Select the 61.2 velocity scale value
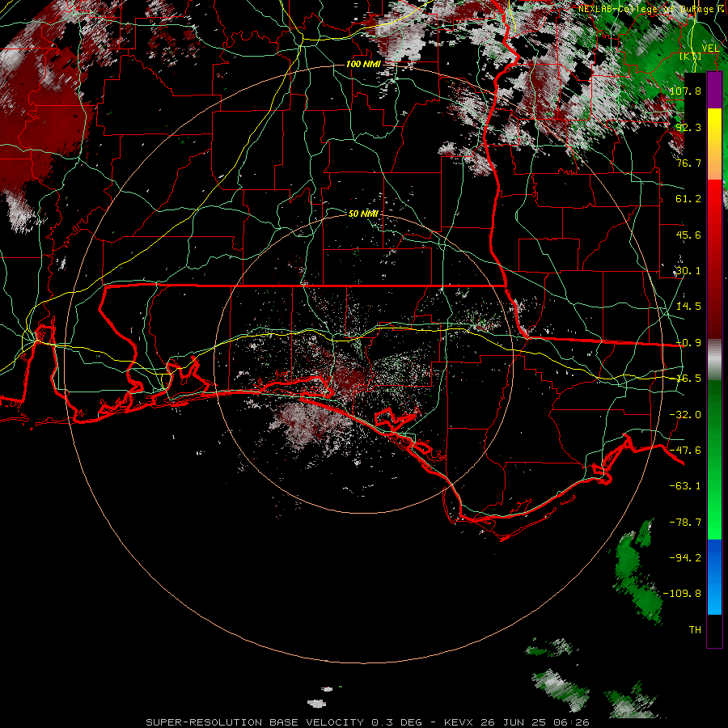 (688, 199)
